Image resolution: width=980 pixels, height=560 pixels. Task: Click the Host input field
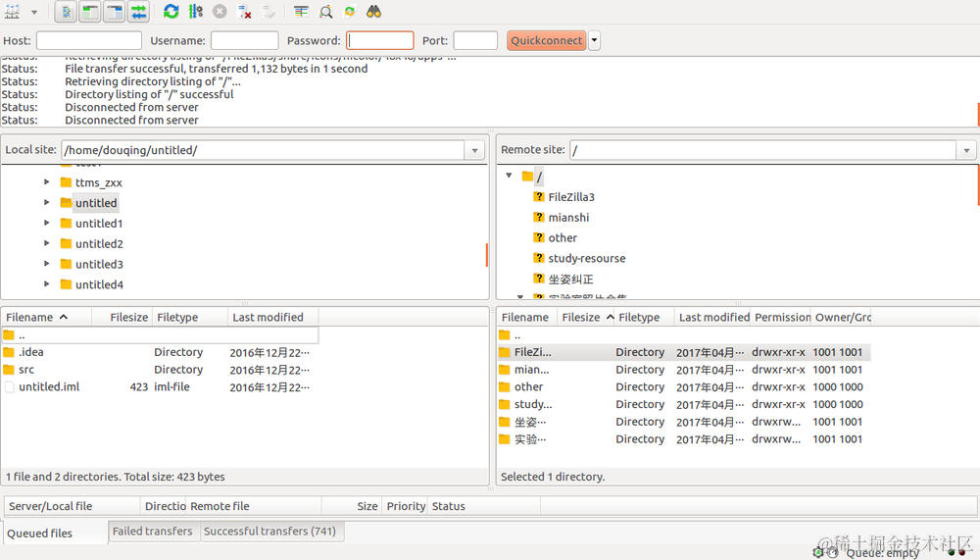(x=89, y=40)
